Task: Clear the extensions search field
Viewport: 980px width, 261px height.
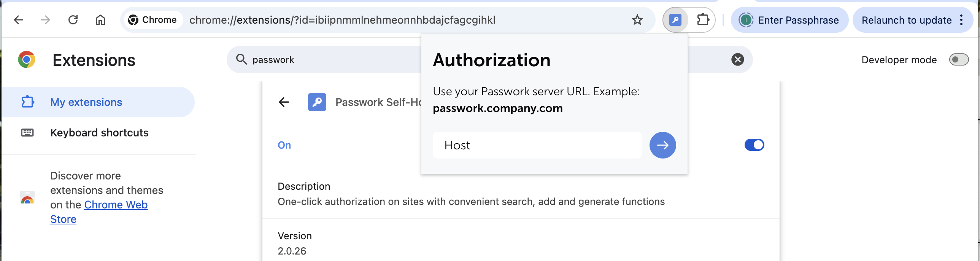Action: 737,59
